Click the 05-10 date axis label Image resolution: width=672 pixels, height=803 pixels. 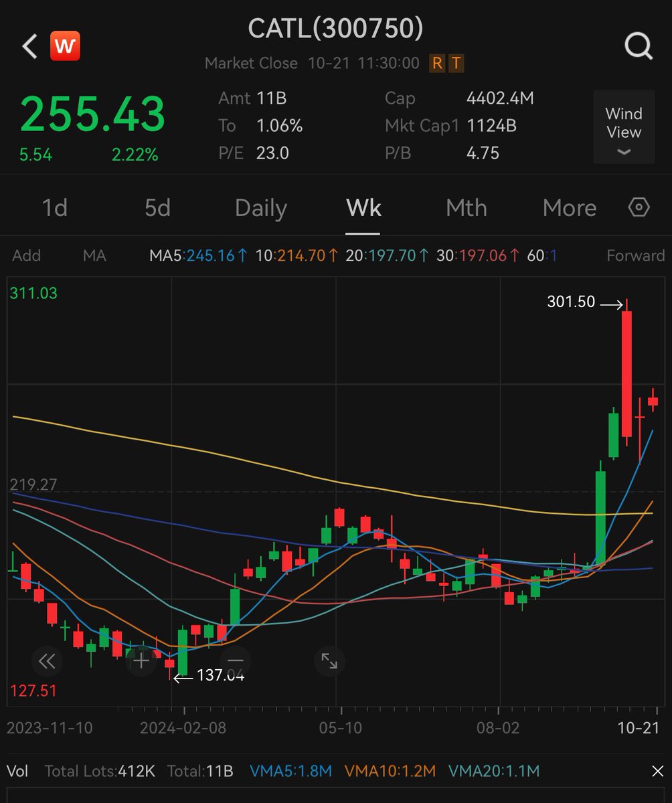tap(341, 728)
